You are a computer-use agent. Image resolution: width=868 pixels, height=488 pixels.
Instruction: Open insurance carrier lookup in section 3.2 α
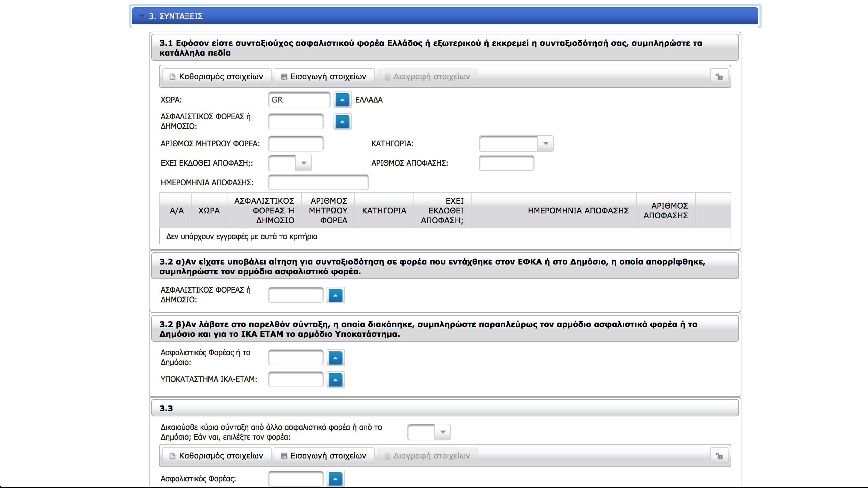(335, 295)
